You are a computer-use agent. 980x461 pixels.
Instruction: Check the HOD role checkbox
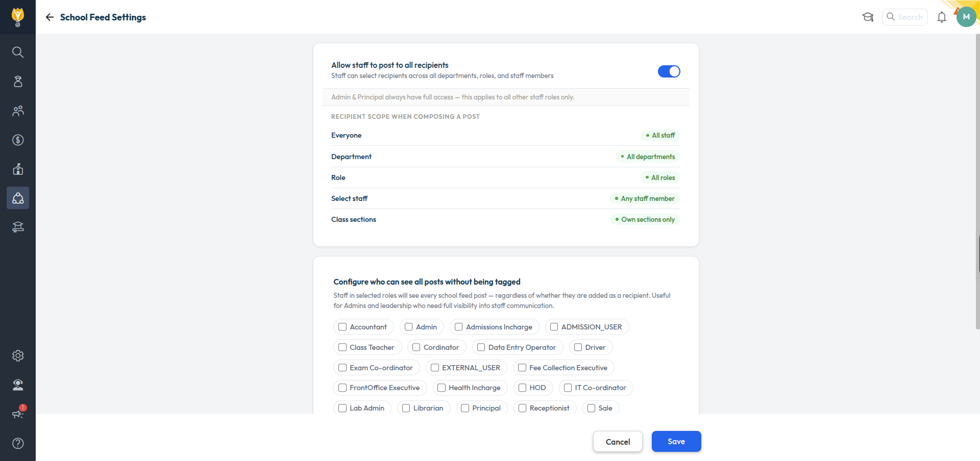point(522,388)
